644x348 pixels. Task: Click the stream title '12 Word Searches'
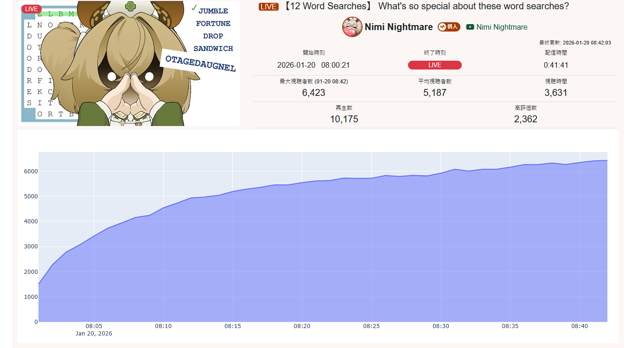coord(425,6)
